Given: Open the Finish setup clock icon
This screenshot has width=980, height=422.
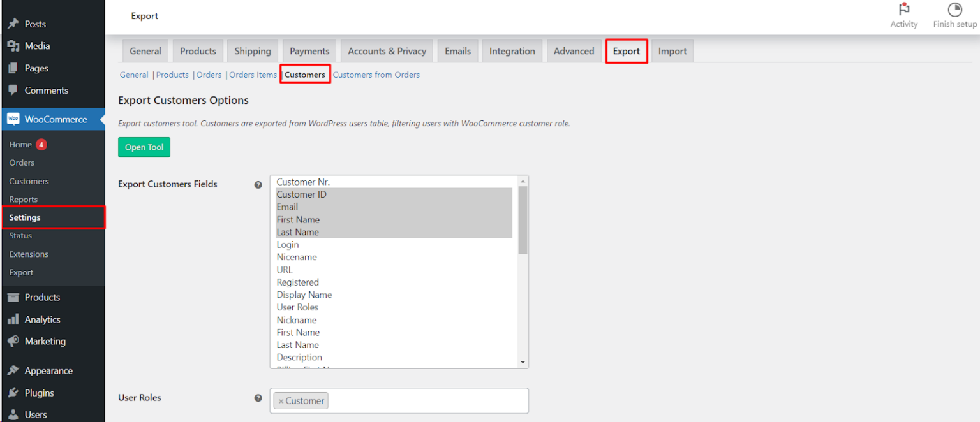Looking at the screenshot, I should click(954, 9).
